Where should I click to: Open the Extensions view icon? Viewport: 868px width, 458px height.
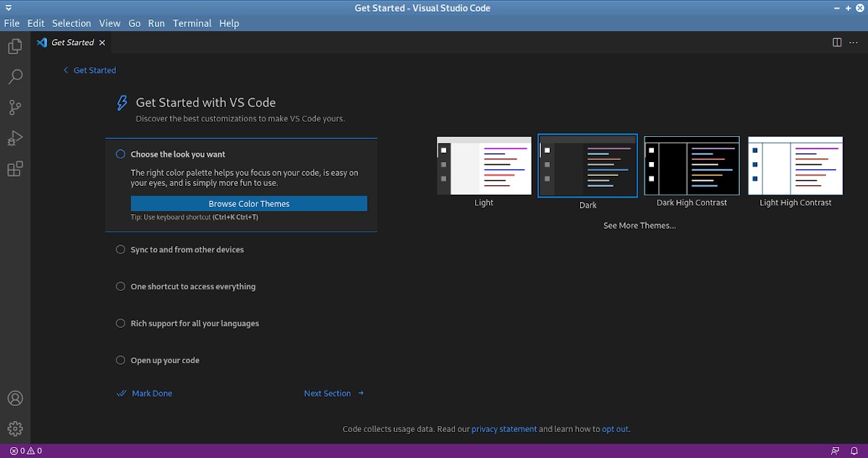14,169
